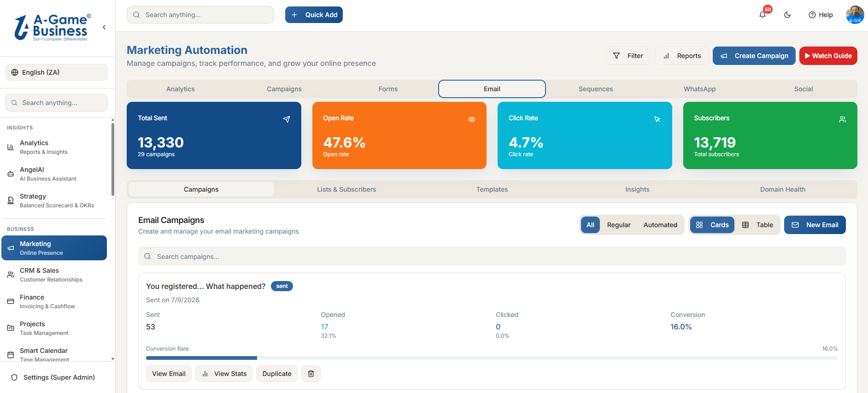Click the Conversion Rate progress bar

(492, 358)
